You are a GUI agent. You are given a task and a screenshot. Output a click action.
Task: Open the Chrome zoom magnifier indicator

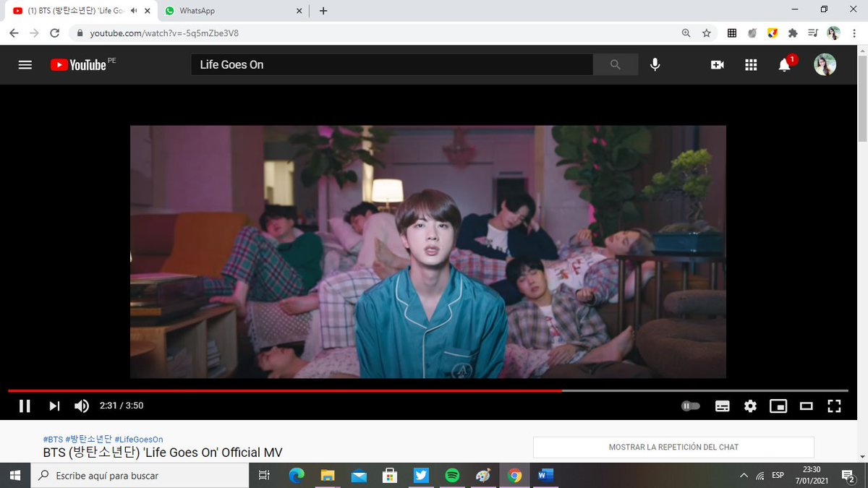686,33
